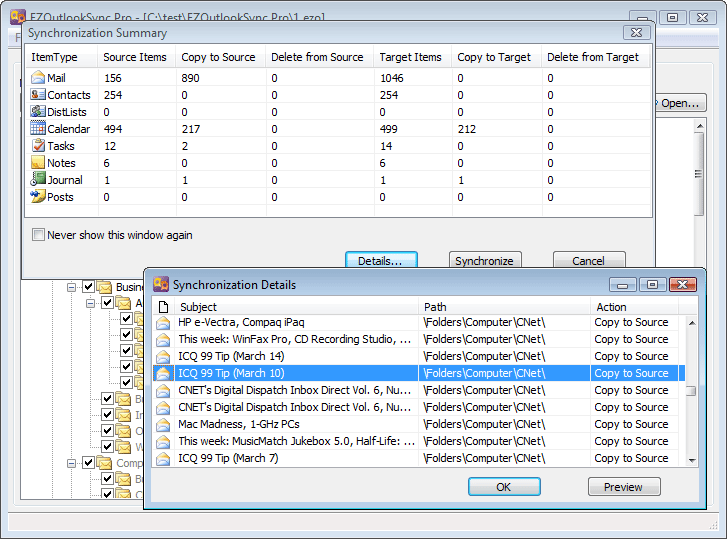Maximize the Synchronization Details window

pyautogui.click(x=652, y=284)
